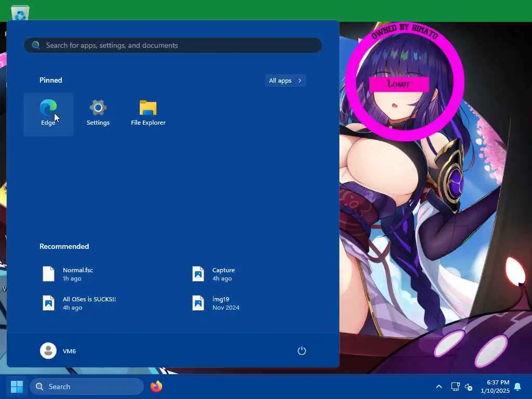Open the power options button
This screenshot has width=532, height=399.
pyautogui.click(x=302, y=351)
